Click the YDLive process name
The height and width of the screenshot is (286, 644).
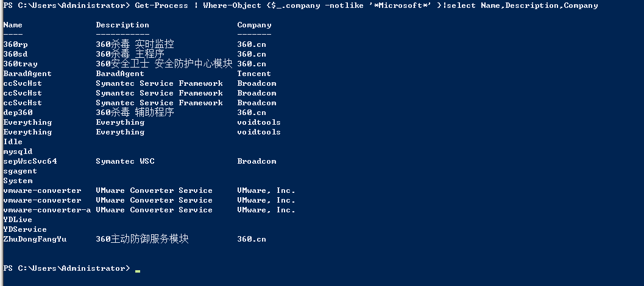[x=18, y=220]
